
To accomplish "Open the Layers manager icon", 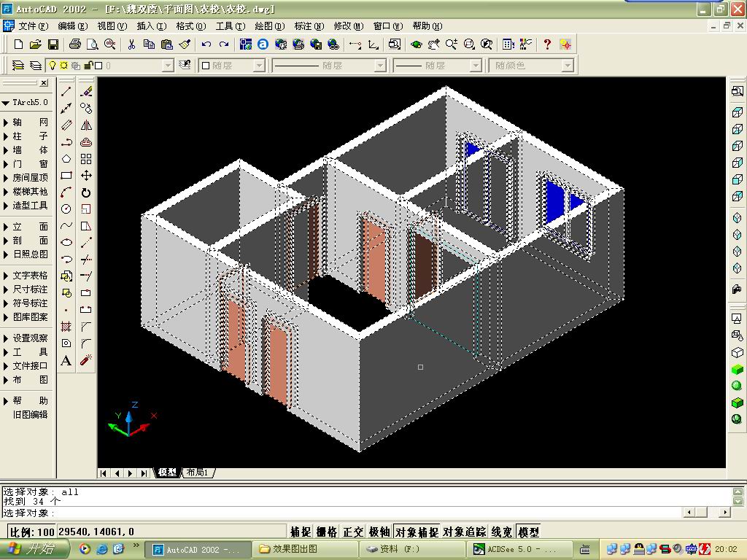I will click(x=18, y=65).
